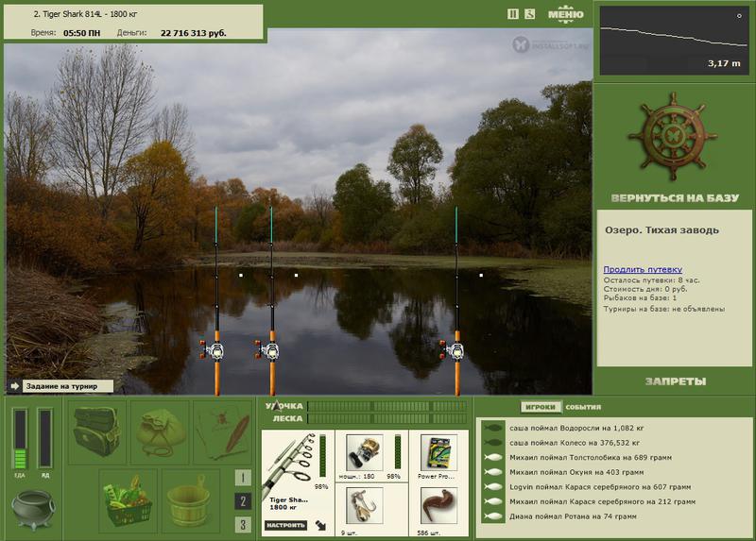
Task: Select tackle slot 3
Action: point(243,525)
